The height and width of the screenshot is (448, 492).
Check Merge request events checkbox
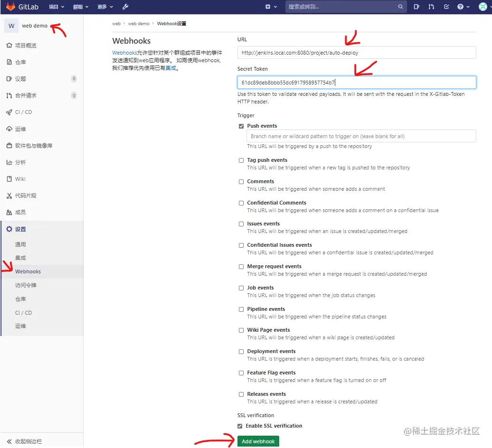pyautogui.click(x=241, y=267)
